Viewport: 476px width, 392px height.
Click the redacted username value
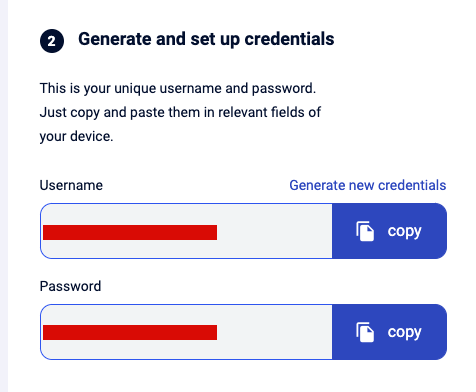130,232
